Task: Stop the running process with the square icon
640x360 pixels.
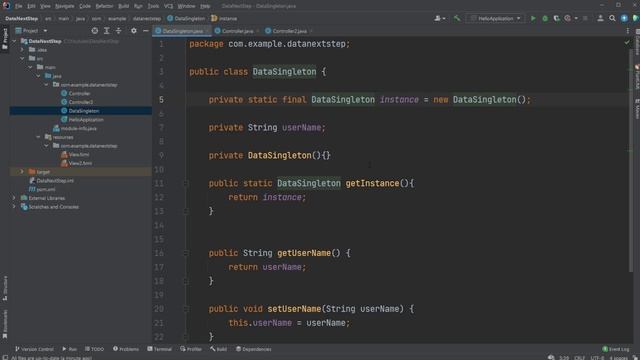Action: coord(585,18)
